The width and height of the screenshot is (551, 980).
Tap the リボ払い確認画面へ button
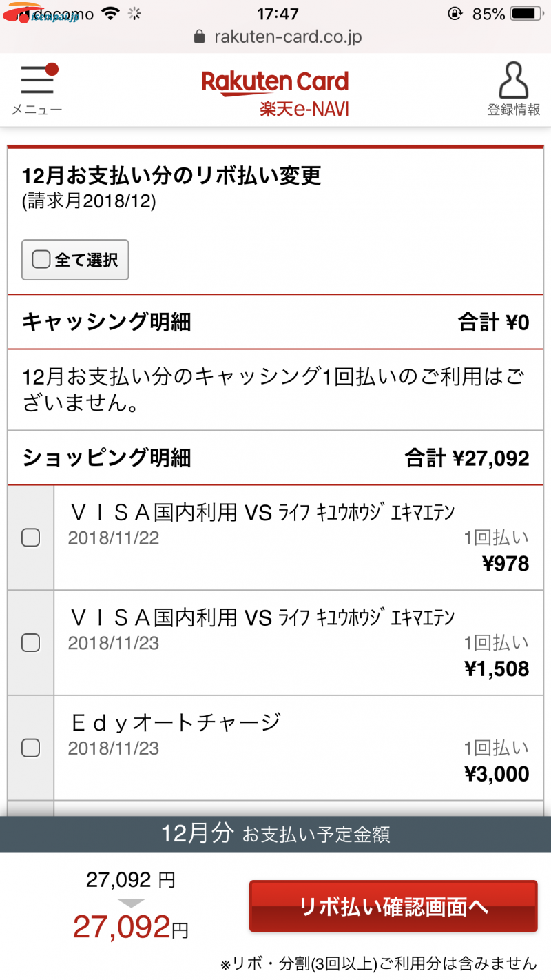pos(393,906)
